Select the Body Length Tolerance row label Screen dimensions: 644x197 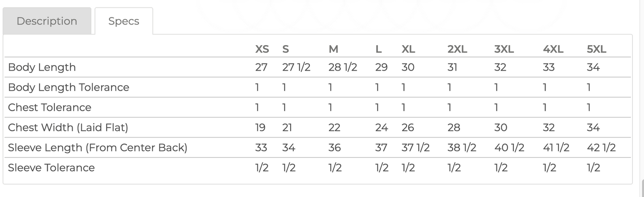click(x=69, y=87)
